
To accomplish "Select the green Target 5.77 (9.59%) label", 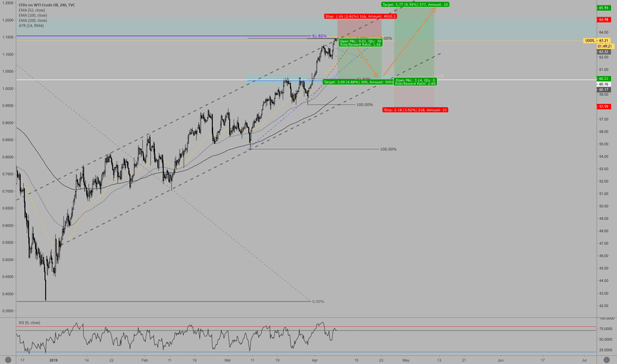I will pos(415,5).
